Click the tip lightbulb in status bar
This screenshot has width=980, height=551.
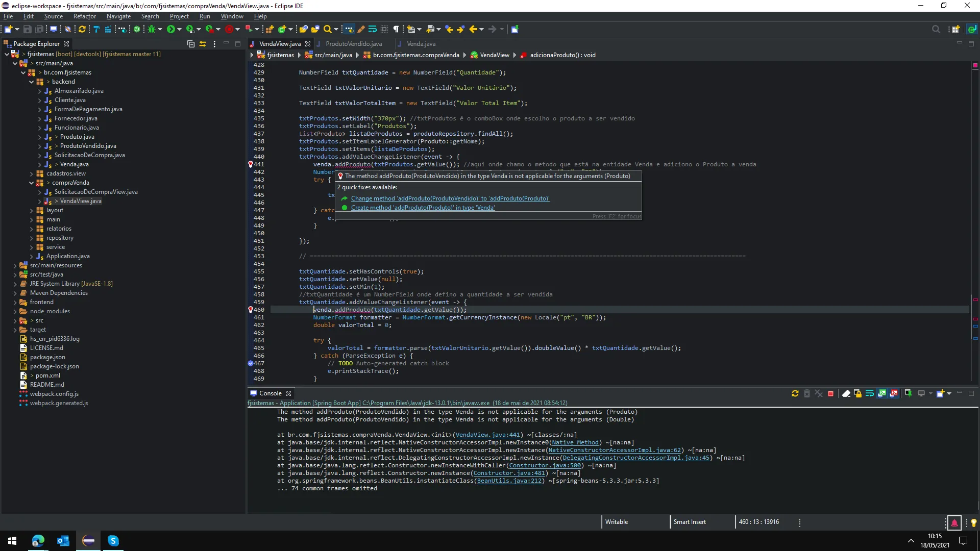pyautogui.click(x=973, y=522)
